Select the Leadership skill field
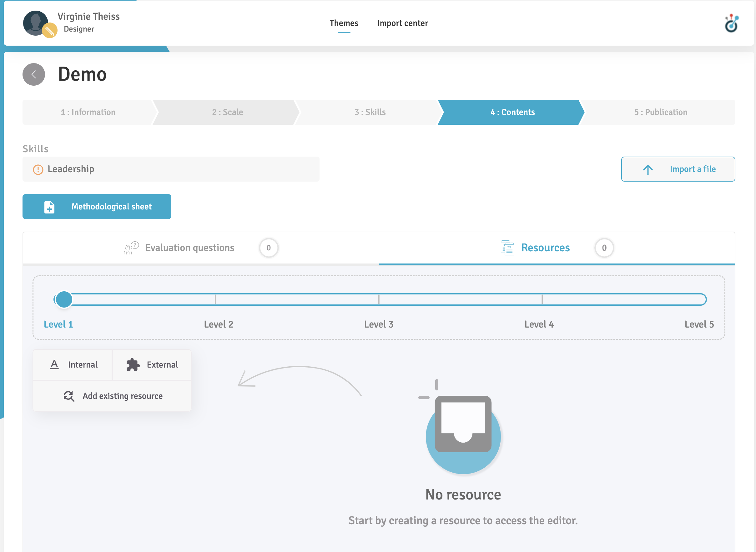Image resolution: width=756 pixels, height=552 pixels. pyautogui.click(x=171, y=169)
